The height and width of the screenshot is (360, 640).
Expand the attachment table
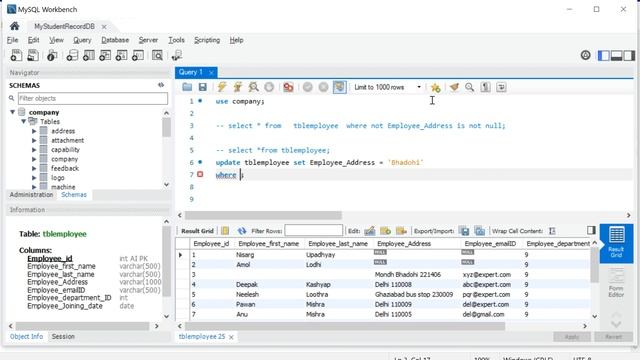[34, 140]
